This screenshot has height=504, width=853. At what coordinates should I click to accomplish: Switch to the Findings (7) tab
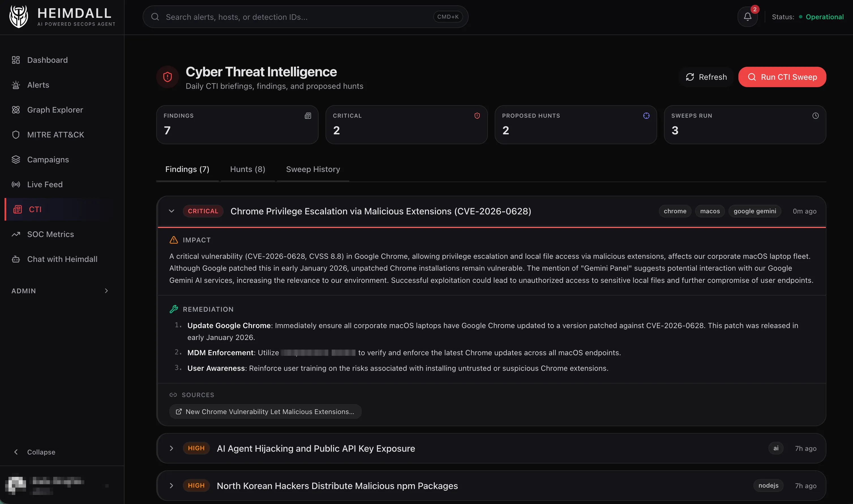coord(187,169)
